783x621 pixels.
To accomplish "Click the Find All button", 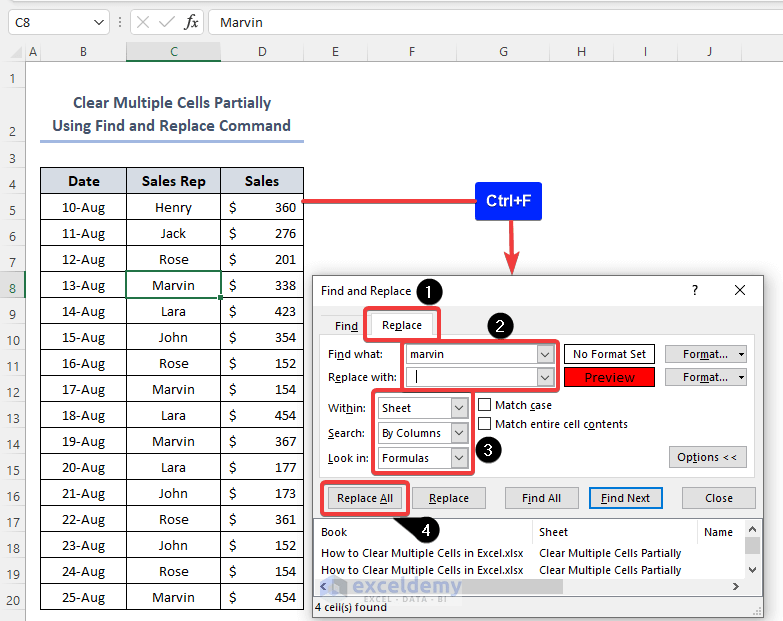I will (541, 498).
